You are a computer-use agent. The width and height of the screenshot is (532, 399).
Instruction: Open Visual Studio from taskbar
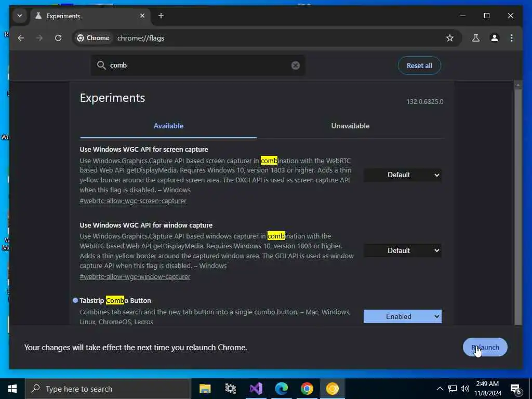point(256,389)
